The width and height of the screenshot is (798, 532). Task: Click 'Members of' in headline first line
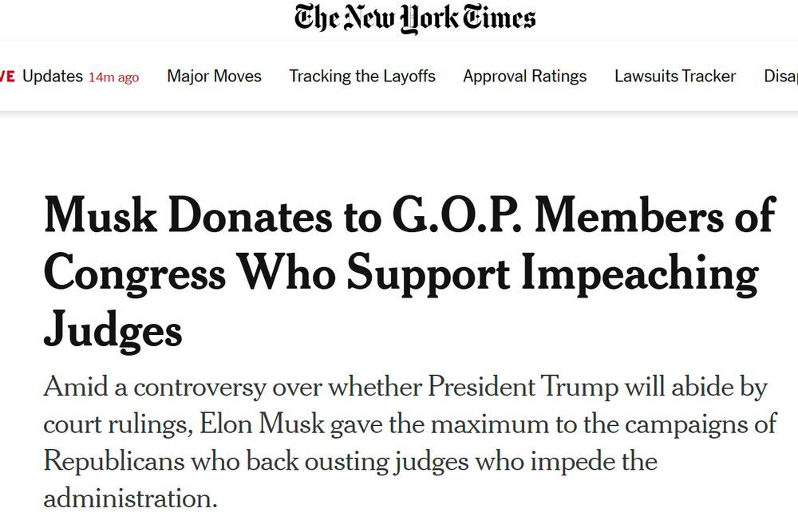point(654,216)
